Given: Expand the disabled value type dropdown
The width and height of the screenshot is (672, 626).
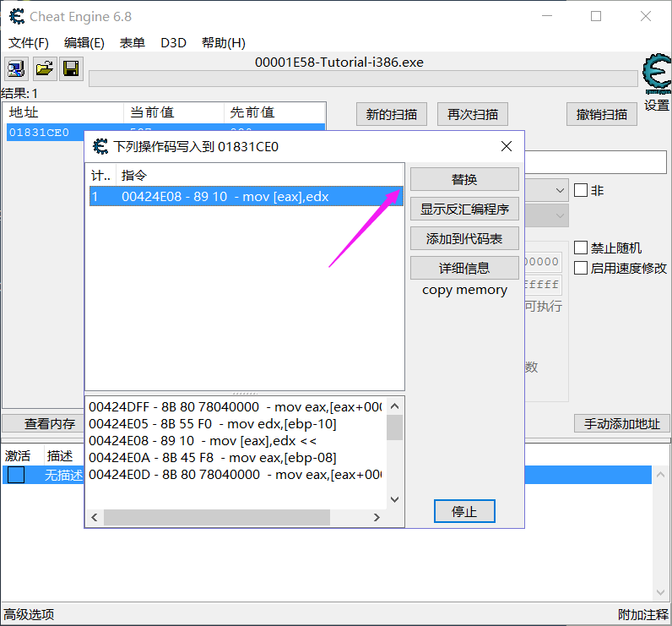Looking at the screenshot, I should (x=559, y=215).
